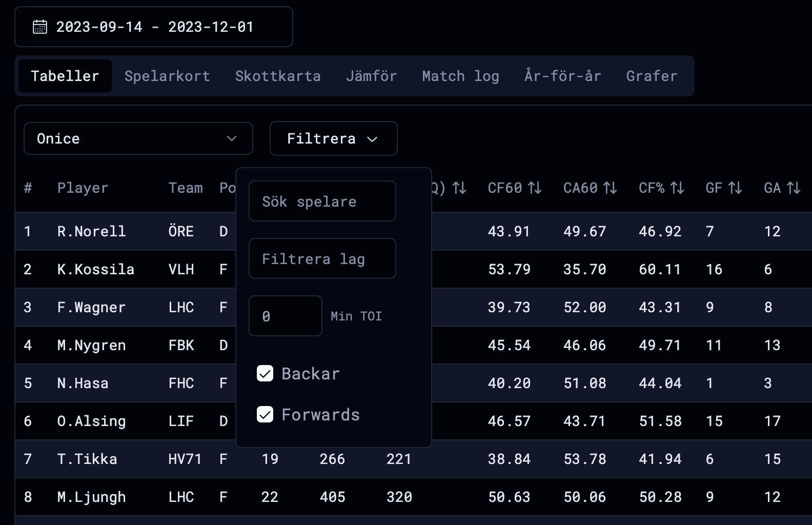812x525 pixels.
Task: Click sort arrows beside partially hidden column
Action: click(x=459, y=188)
